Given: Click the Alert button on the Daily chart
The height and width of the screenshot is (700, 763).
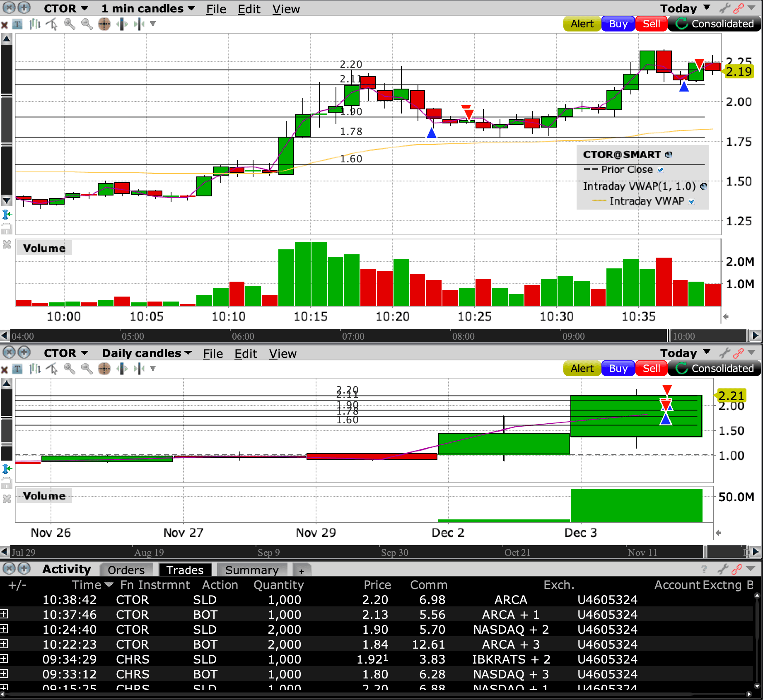Looking at the screenshot, I should (x=582, y=369).
